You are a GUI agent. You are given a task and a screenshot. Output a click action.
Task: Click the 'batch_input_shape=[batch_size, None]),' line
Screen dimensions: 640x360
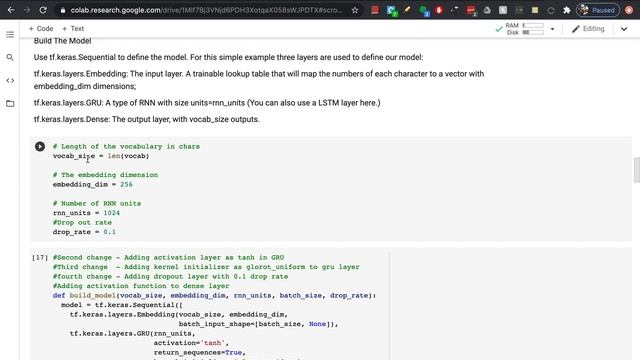tap(258, 324)
